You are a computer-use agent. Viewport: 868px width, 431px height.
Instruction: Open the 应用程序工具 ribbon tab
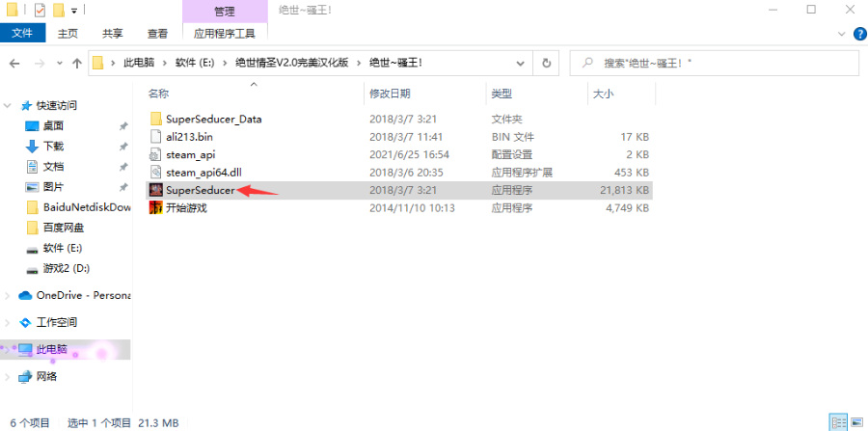(224, 34)
